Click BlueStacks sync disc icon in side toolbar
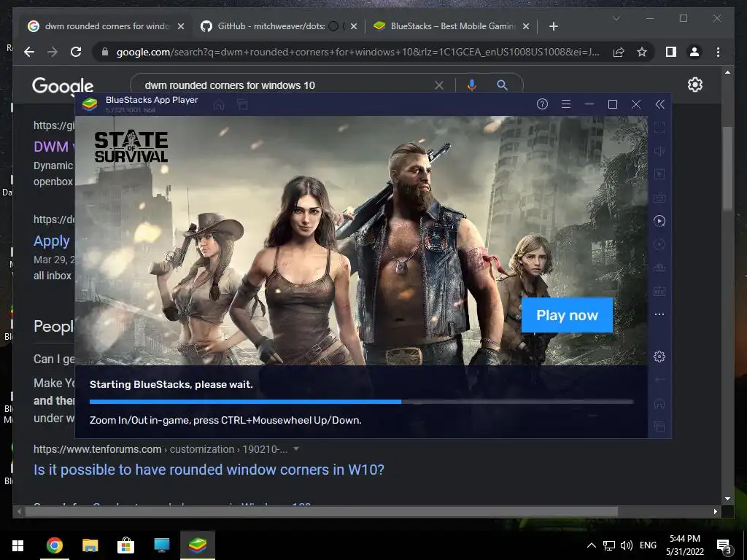Screen dimensions: 747x560 click(x=659, y=244)
